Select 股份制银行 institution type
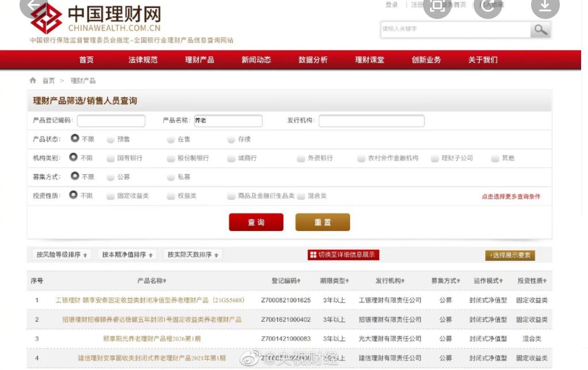Image resolution: width=588 pixels, height=370 pixels. pyautogui.click(x=171, y=159)
